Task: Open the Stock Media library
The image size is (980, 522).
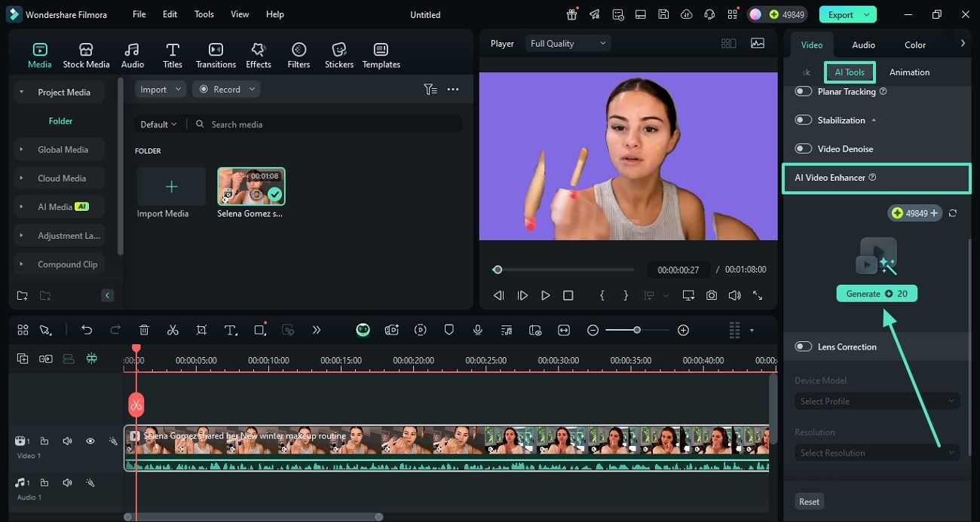Action: (x=86, y=55)
